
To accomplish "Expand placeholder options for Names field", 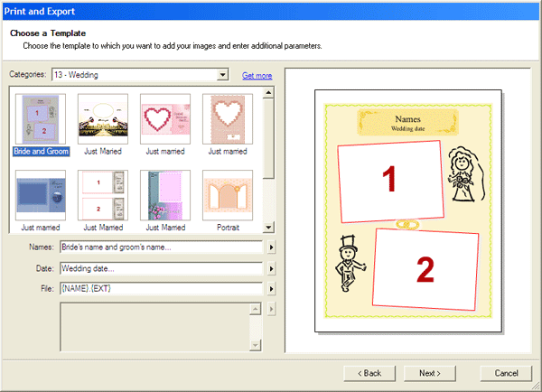I will pos(271,247).
